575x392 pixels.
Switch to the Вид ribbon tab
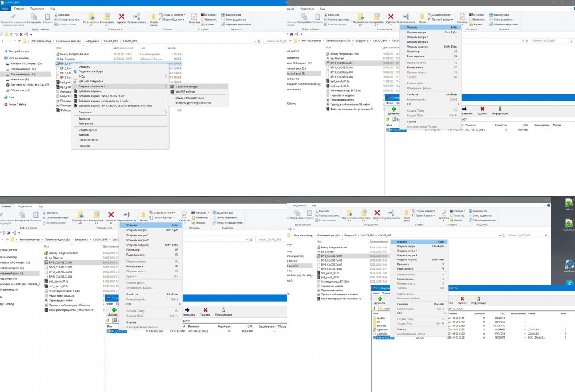52,8
